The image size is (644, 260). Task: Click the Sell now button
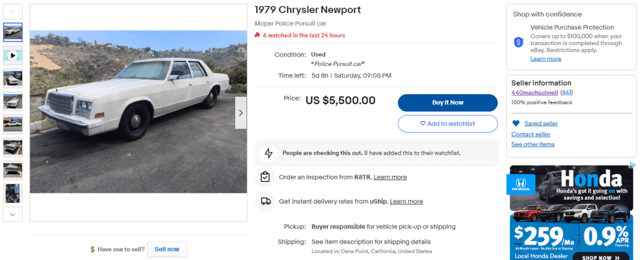[x=167, y=249]
